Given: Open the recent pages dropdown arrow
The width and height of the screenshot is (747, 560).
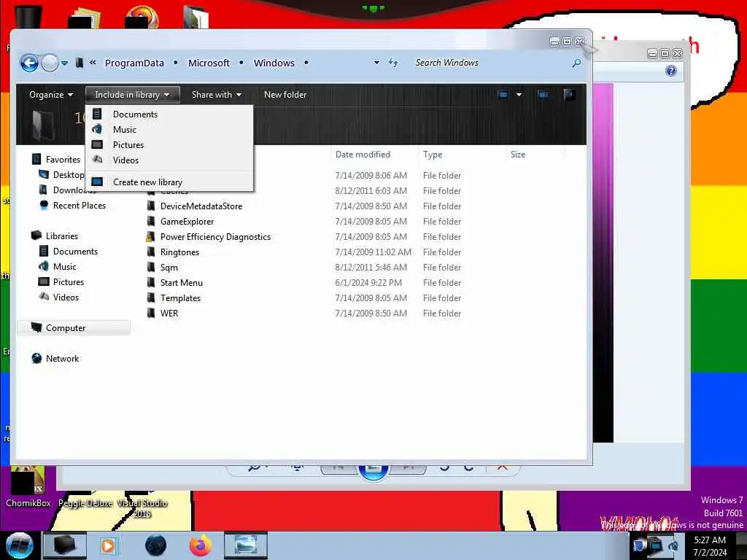Looking at the screenshot, I should [x=64, y=63].
